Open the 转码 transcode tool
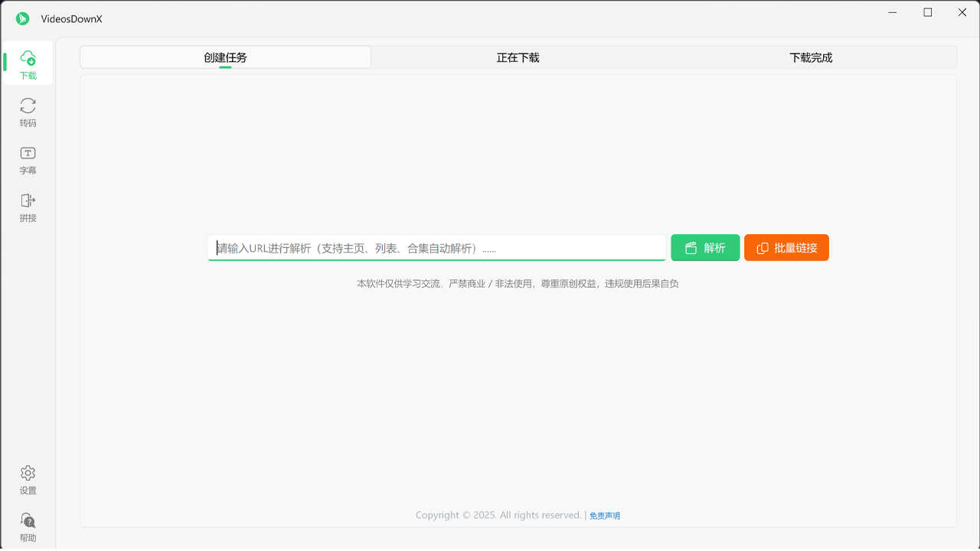The image size is (980, 551). pos(28,112)
